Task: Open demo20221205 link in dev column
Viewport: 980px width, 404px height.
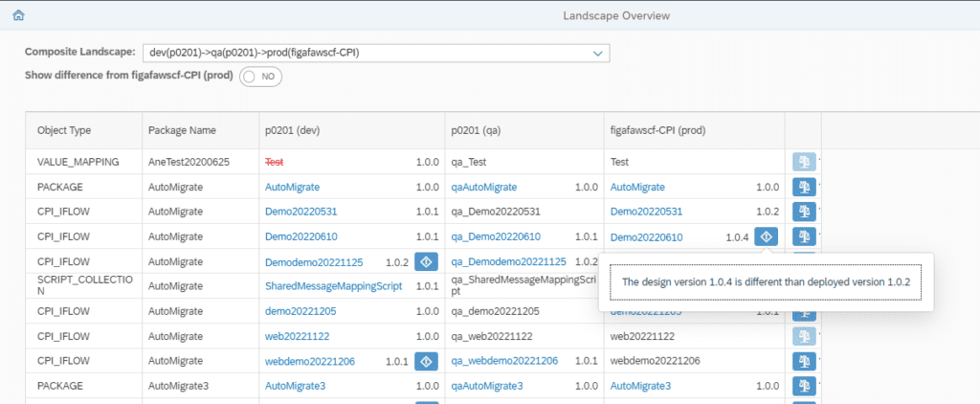Action: [x=301, y=311]
